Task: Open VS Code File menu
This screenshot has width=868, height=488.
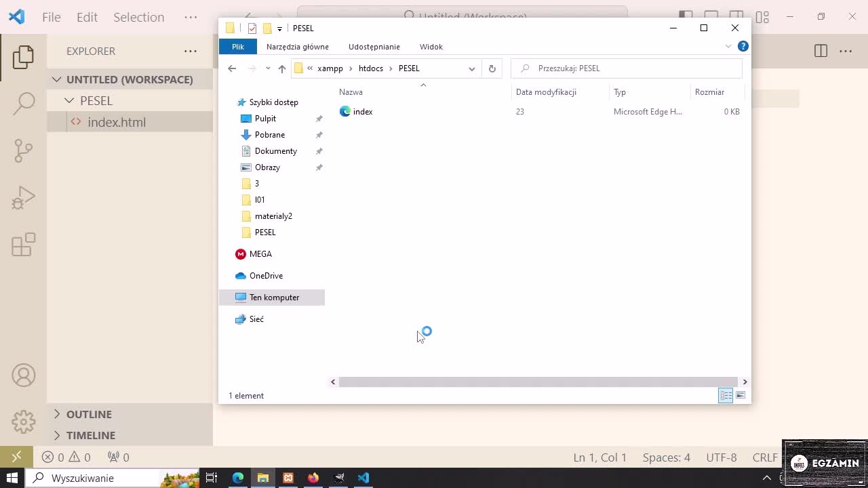Action: 52,17
